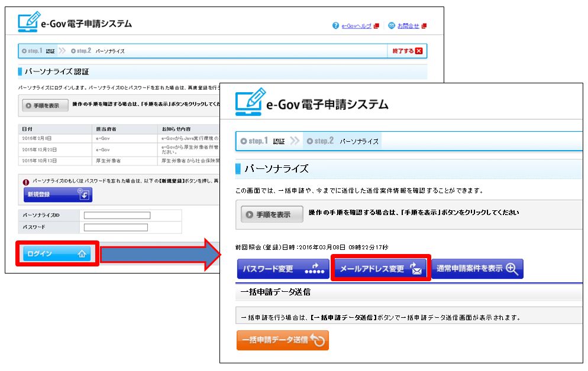The height and width of the screenshot is (371, 588).
Task: Click the 前回照会(登録)日時 text
Action: 312,248
